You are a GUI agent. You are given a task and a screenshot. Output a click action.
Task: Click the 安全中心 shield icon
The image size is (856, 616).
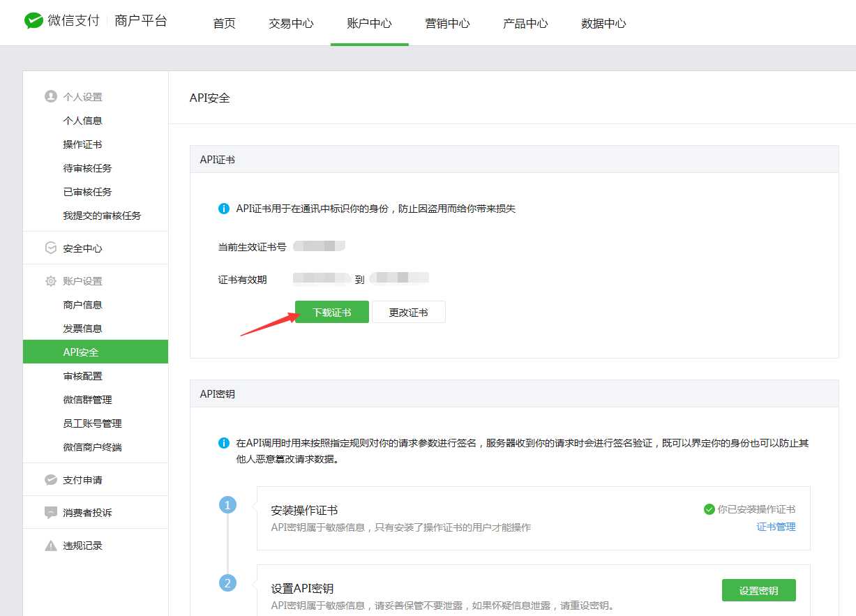click(x=50, y=248)
